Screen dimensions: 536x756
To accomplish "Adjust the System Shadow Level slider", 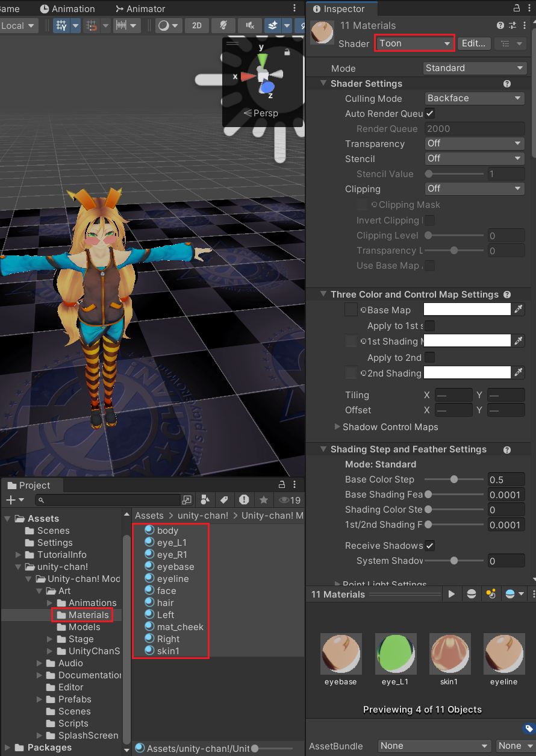I will 454,560.
